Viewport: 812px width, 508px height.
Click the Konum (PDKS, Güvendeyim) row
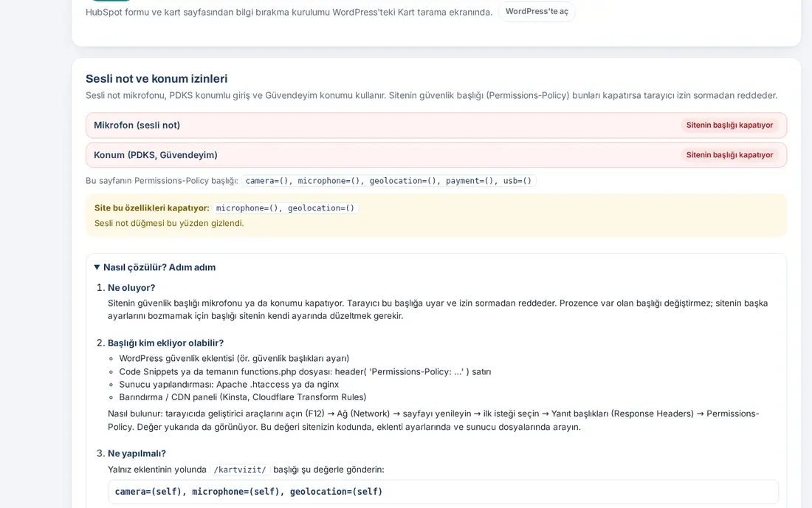click(436, 155)
